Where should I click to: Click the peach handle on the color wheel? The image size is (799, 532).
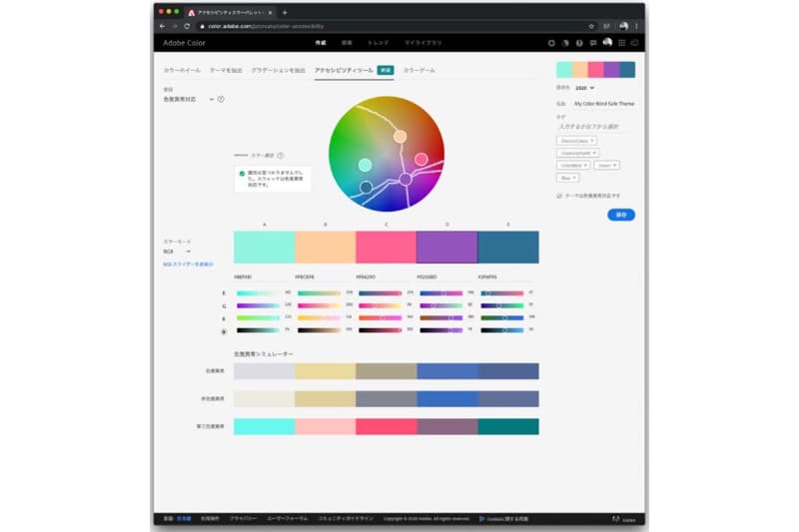point(400,136)
